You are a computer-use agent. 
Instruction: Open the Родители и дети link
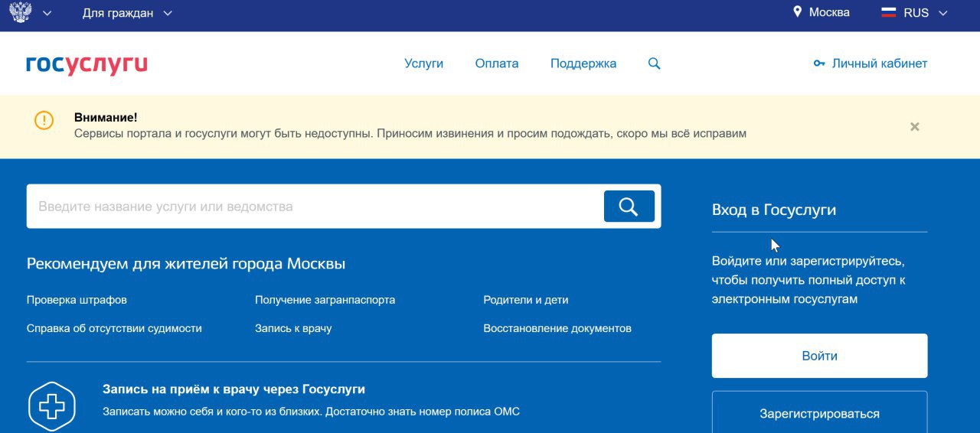(x=526, y=300)
